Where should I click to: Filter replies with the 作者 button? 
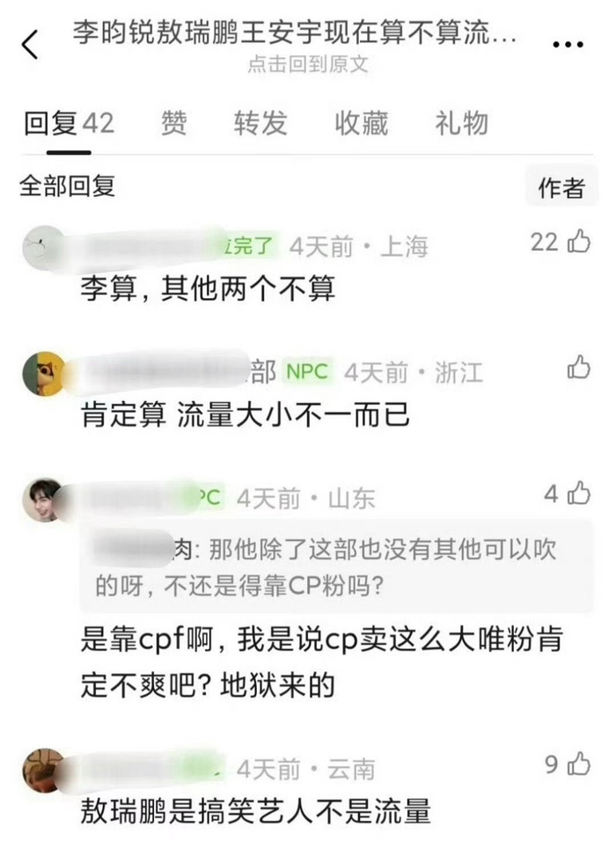click(x=561, y=188)
